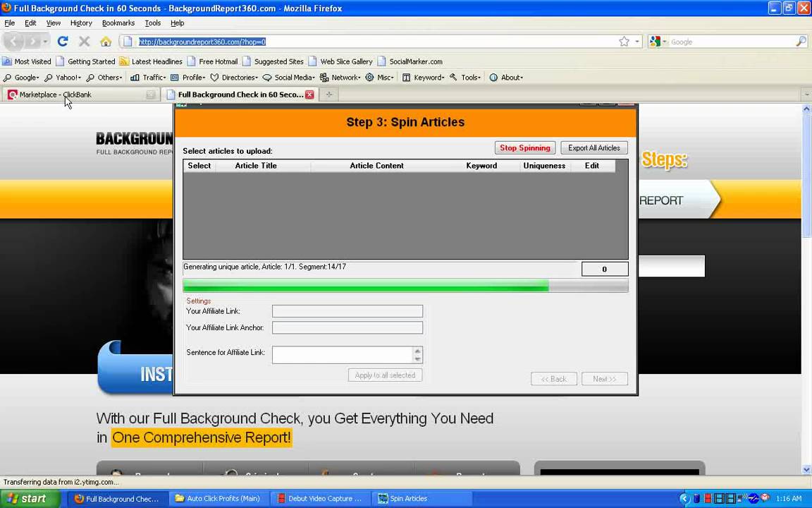Click the Uniqueness column header
Viewport: 812px width, 508px height.
[544, 166]
